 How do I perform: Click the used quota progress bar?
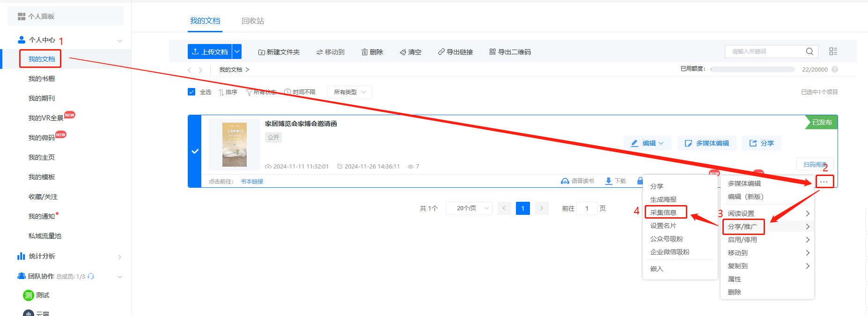point(752,69)
